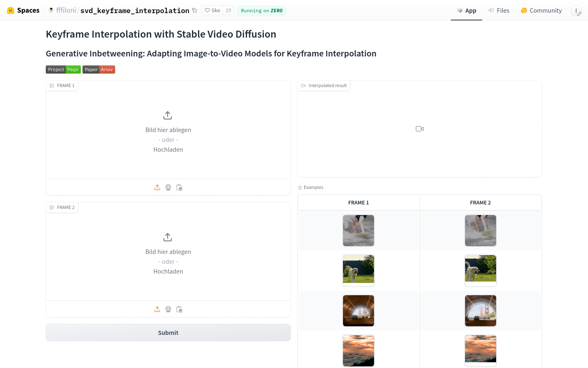The image size is (588, 368).
Task: Select clipboard paste icon under Frame 1
Action: 179,187
